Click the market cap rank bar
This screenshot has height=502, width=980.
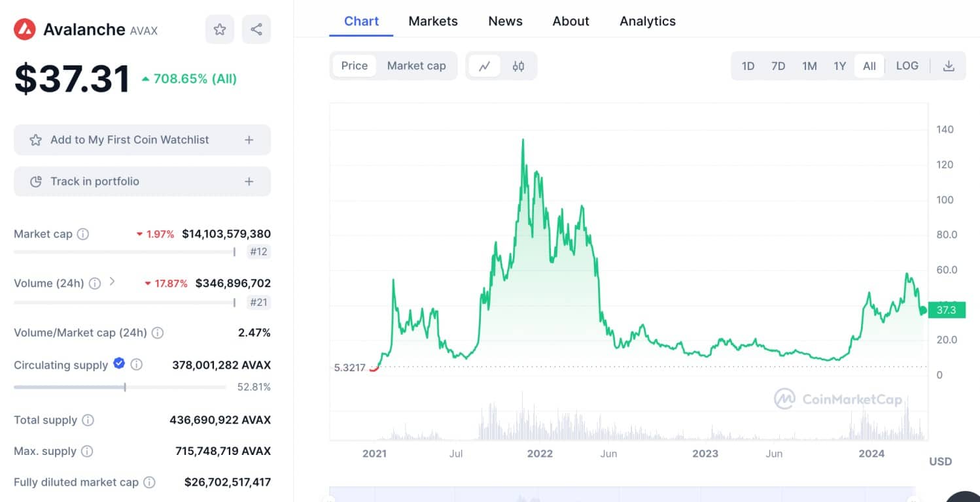(x=124, y=252)
